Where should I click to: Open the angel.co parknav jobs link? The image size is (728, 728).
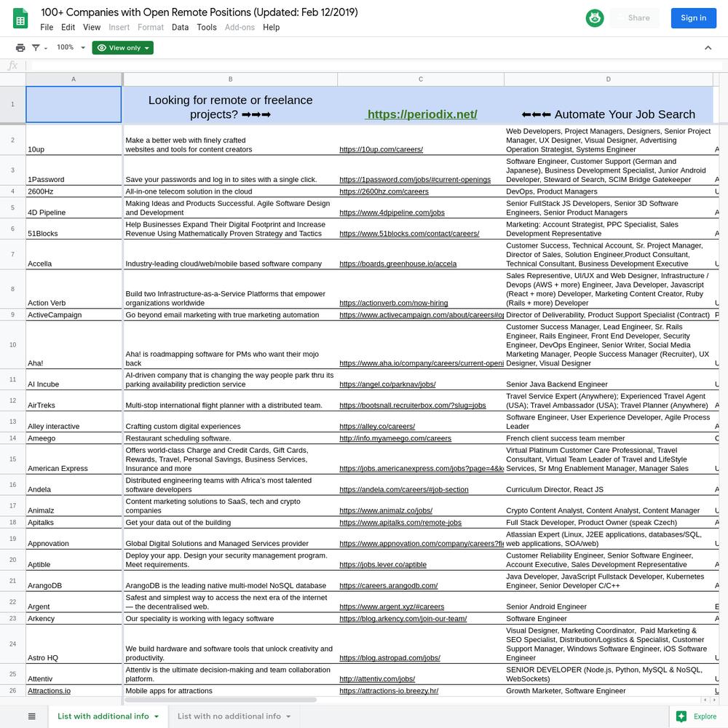point(388,384)
